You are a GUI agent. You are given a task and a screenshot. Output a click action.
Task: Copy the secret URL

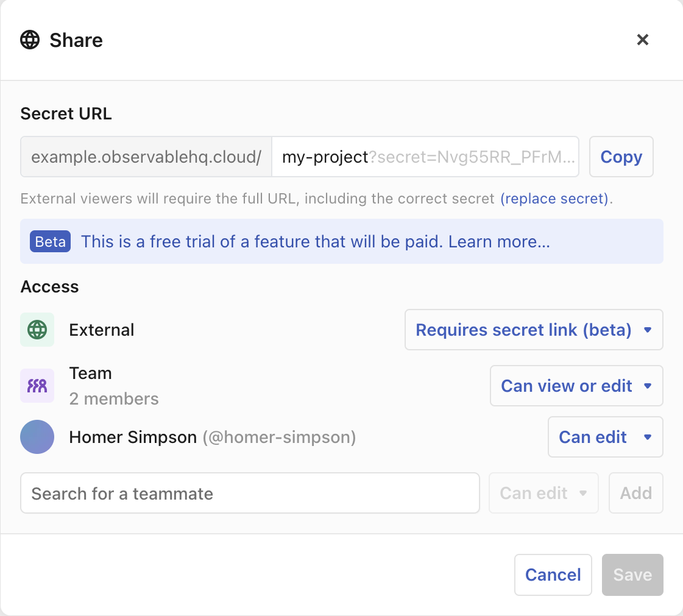click(x=621, y=157)
